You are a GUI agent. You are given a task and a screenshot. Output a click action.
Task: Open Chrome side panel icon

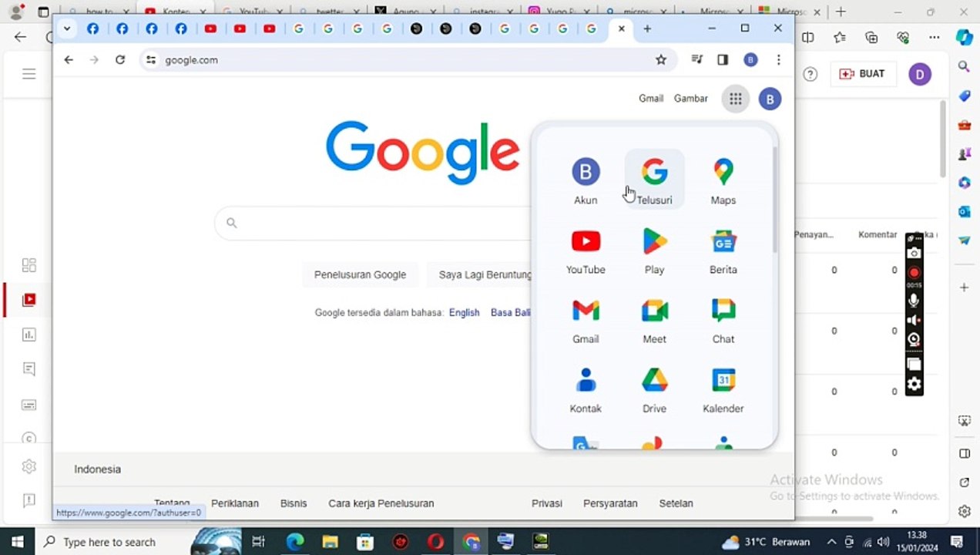click(x=723, y=59)
